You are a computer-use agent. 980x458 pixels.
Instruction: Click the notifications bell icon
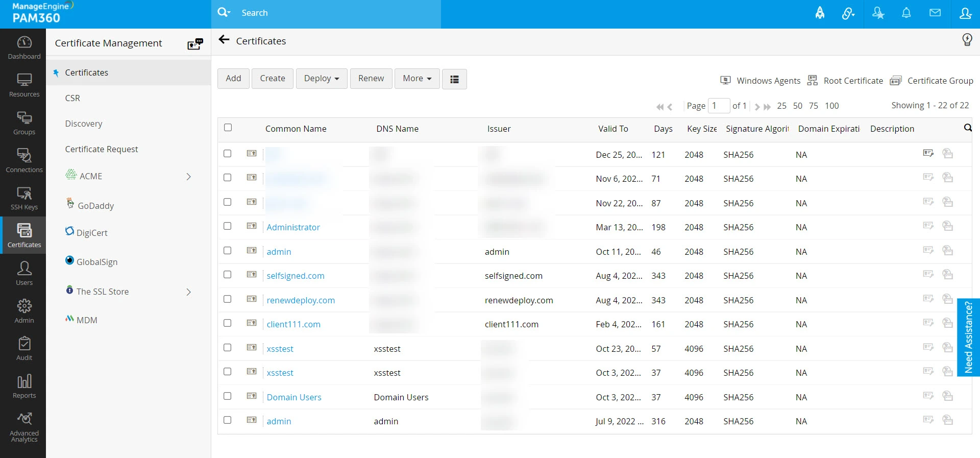point(906,13)
